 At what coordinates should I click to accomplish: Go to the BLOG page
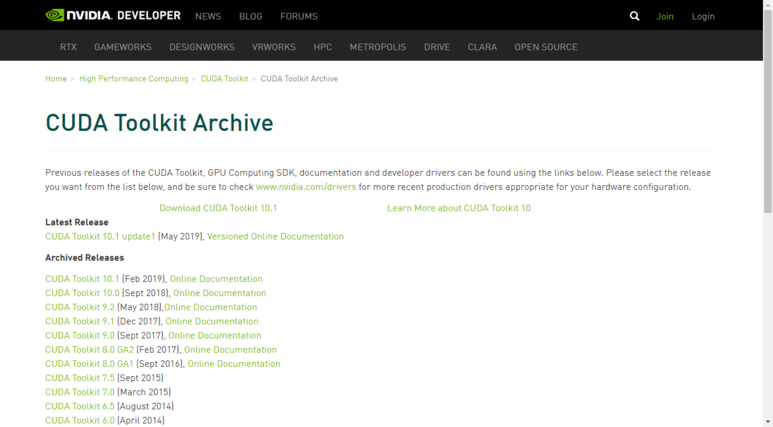(x=250, y=16)
